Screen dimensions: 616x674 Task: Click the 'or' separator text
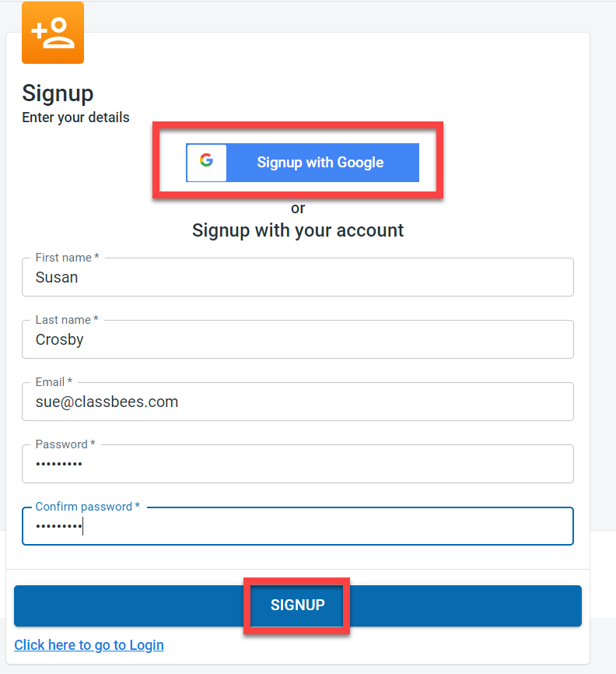pos(298,209)
